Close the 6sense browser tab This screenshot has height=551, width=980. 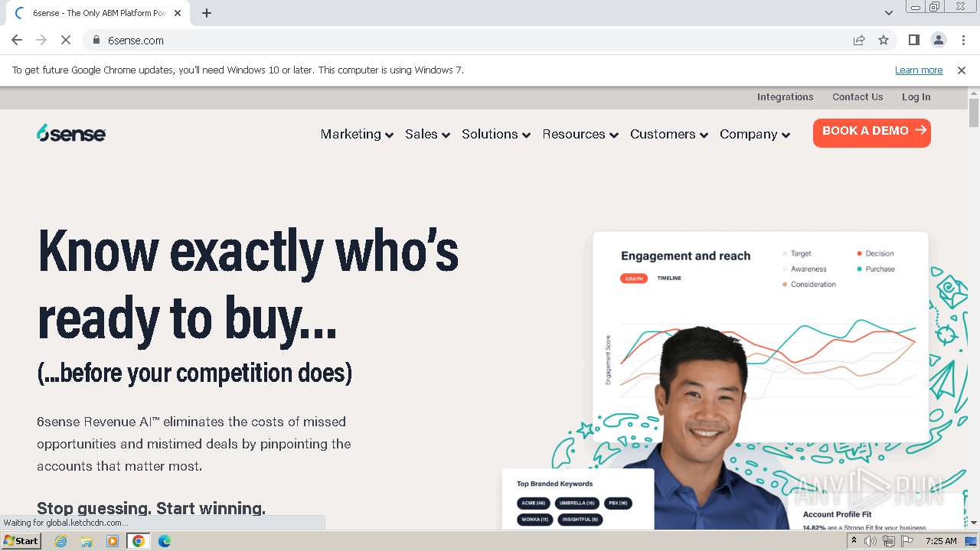coord(178,13)
